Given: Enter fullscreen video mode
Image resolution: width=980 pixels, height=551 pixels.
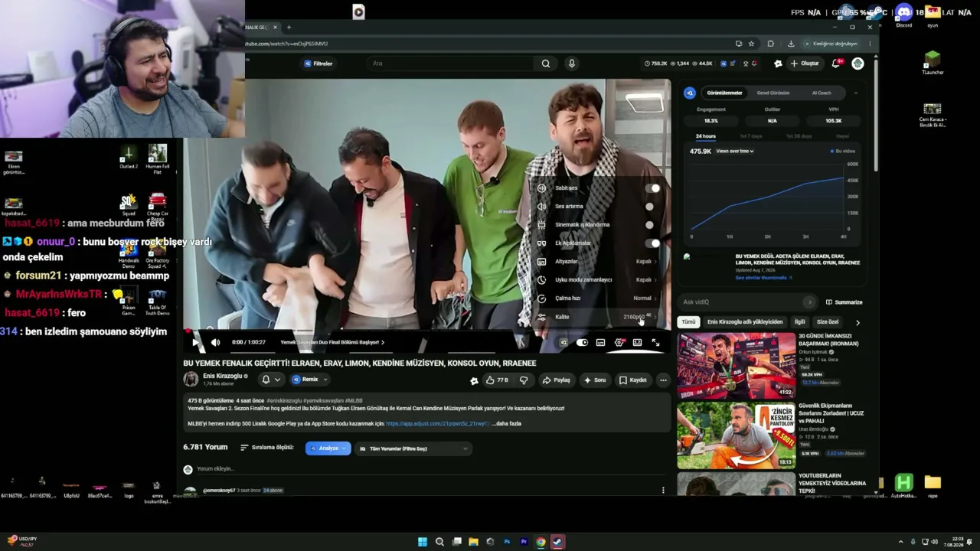Looking at the screenshot, I should pyautogui.click(x=655, y=342).
